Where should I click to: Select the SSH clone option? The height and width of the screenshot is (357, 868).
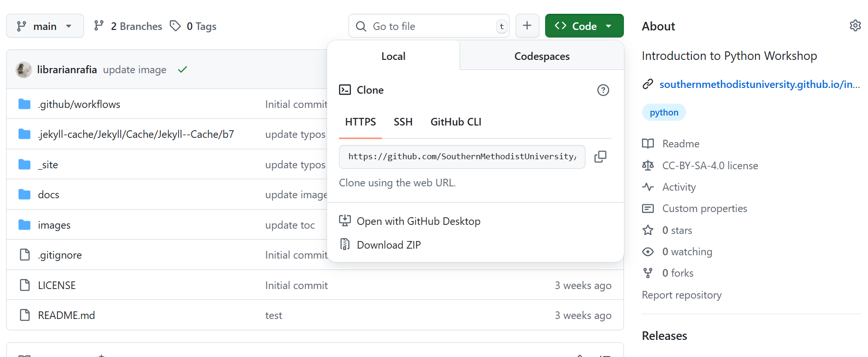(403, 122)
